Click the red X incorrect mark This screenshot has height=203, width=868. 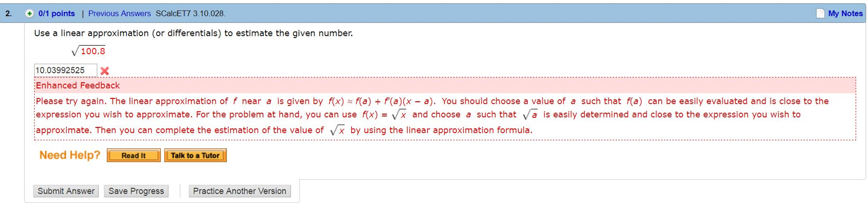tap(105, 71)
